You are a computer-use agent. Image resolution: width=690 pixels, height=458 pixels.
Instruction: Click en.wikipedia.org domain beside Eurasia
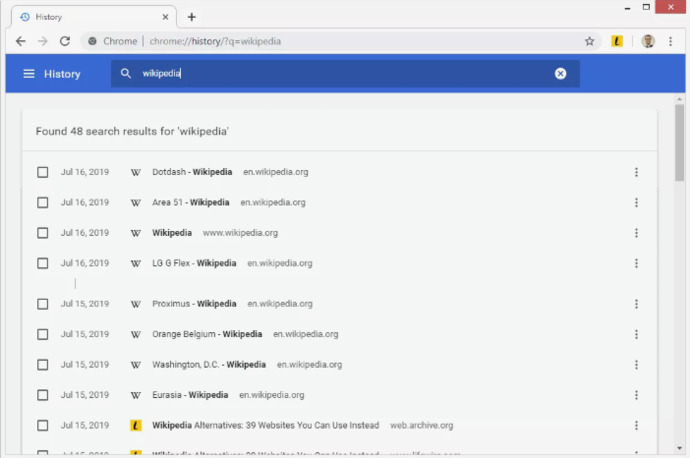pyautogui.click(x=272, y=395)
